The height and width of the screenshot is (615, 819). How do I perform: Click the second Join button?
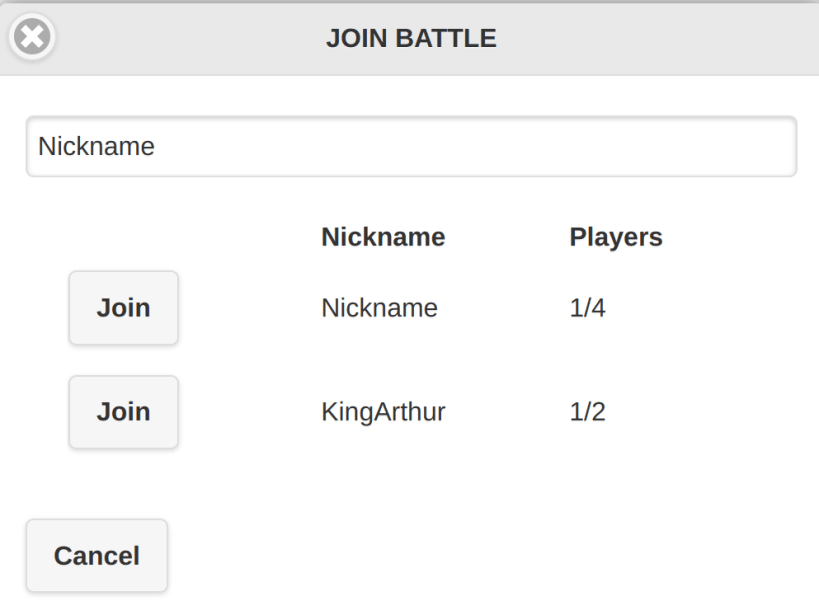coord(123,412)
